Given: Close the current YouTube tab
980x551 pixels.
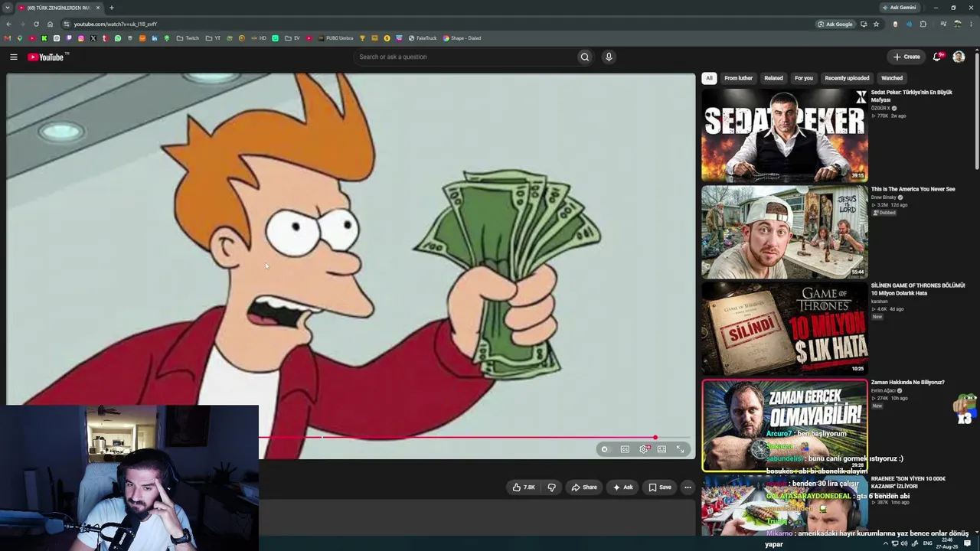Looking at the screenshot, I should point(97,8).
